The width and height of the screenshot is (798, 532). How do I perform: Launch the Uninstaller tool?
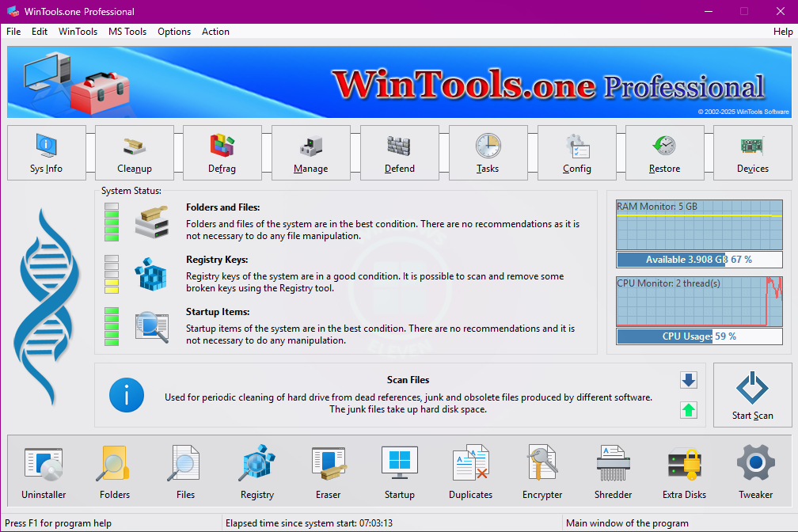point(44,472)
